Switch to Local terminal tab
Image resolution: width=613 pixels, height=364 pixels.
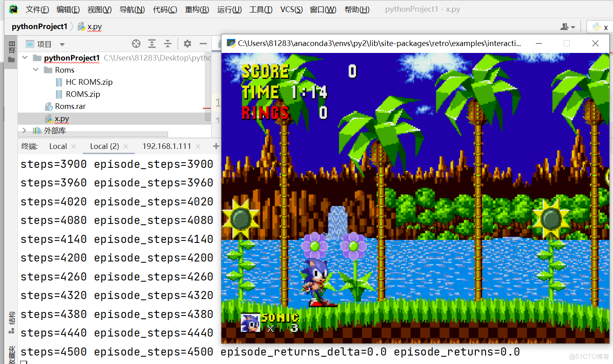58,146
